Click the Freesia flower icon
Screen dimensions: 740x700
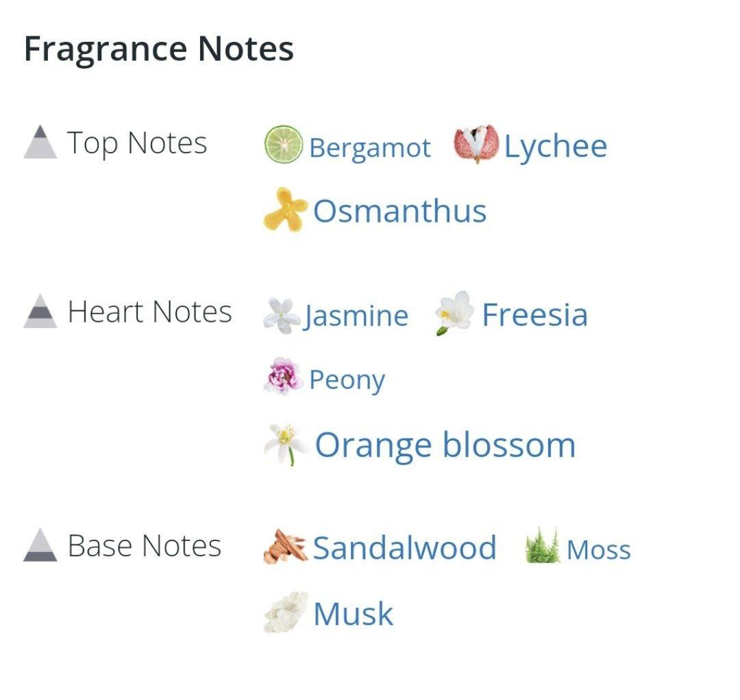(x=454, y=313)
